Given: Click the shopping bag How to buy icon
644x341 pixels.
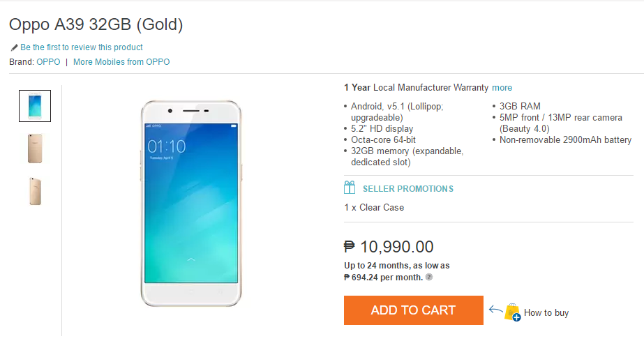Looking at the screenshot, I should click(x=513, y=312).
